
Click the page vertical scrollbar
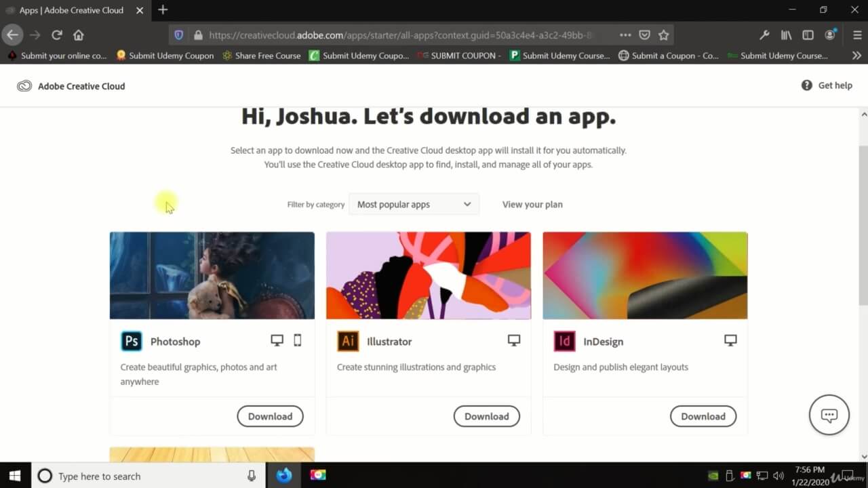(863, 225)
